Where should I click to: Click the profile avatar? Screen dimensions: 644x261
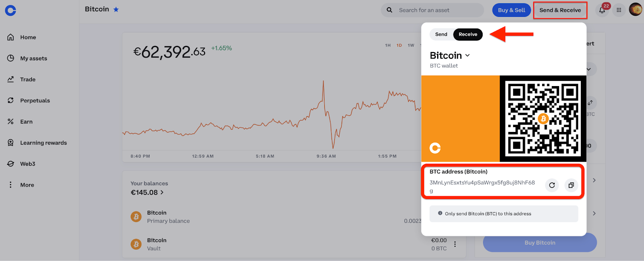click(636, 10)
